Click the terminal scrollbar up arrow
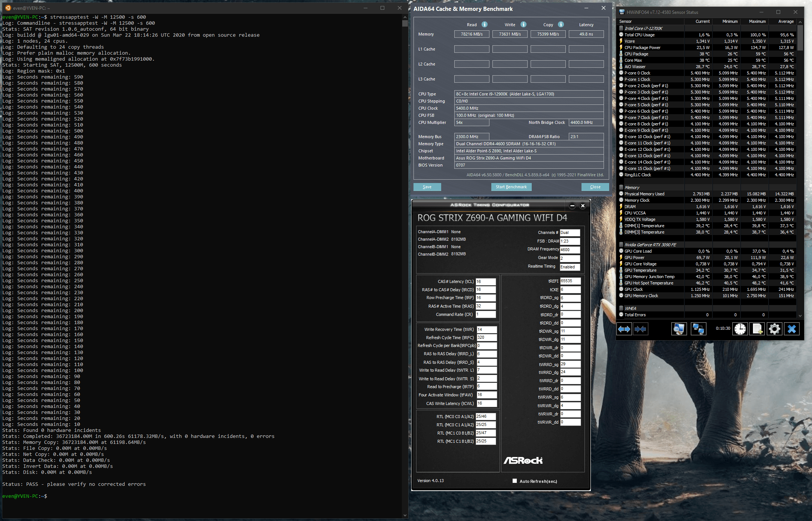 [x=405, y=17]
